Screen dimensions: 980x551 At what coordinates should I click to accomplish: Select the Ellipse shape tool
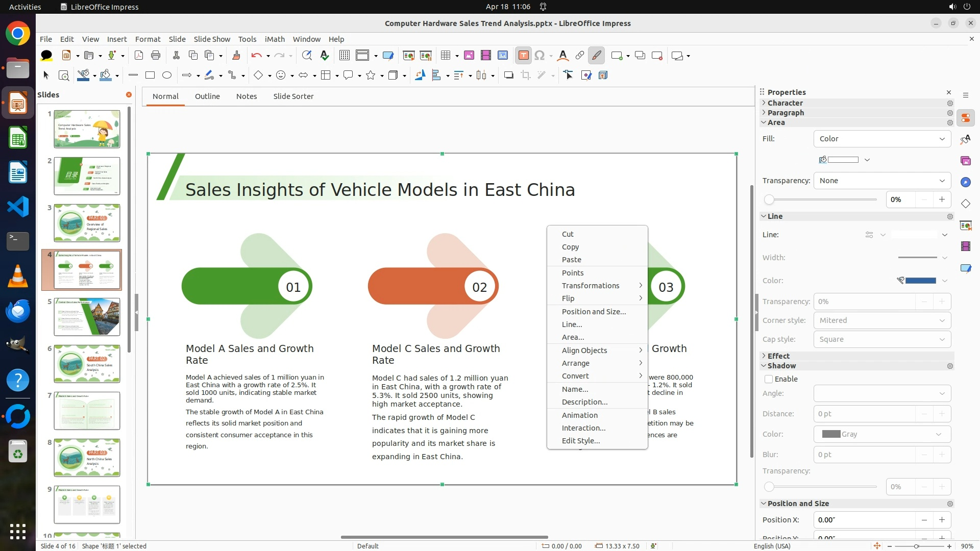coord(167,76)
